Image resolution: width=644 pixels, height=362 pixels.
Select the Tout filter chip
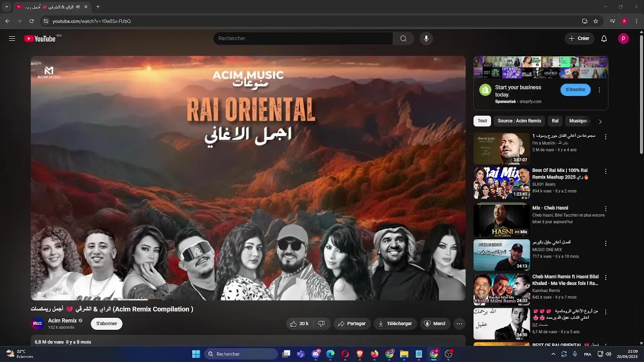(482, 121)
